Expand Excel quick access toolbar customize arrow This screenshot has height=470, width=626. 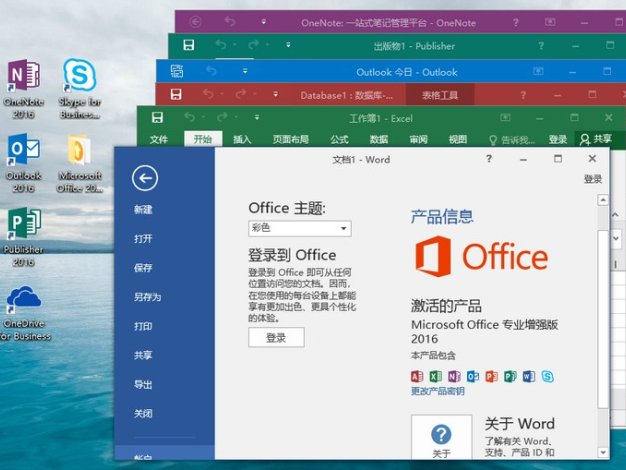click(257, 117)
